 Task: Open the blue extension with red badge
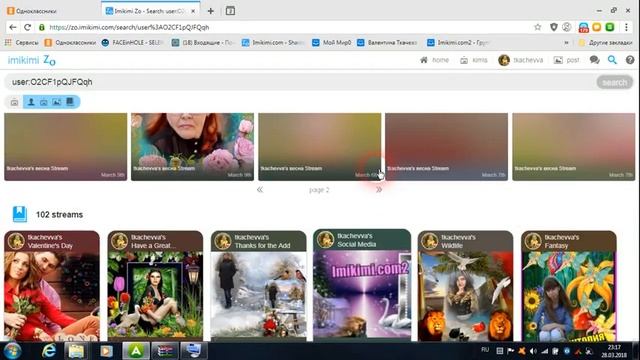coord(584,27)
